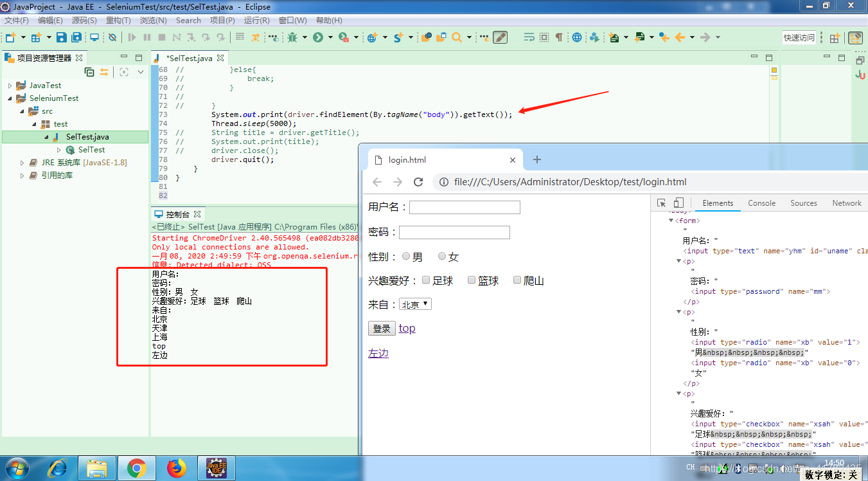Show Whitespace Characters pilcrow icon
This screenshot has height=481, width=868.
(x=558, y=37)
